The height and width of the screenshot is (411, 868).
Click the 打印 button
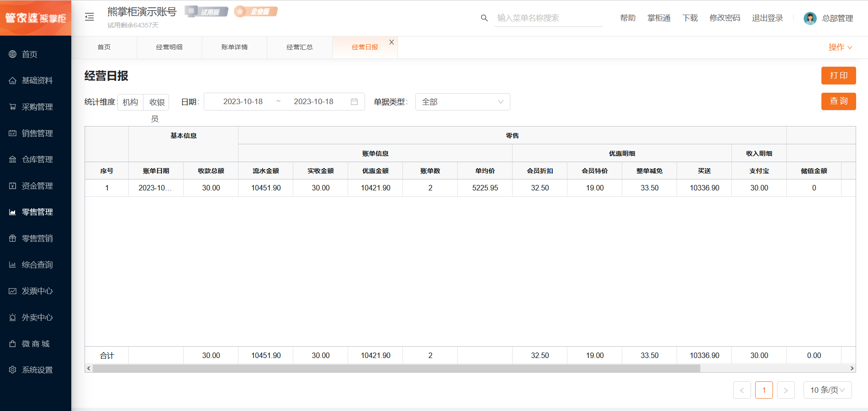839,75
